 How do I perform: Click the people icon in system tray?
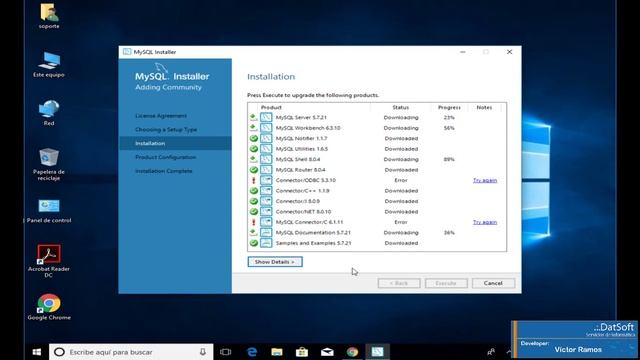pos(491,352)
